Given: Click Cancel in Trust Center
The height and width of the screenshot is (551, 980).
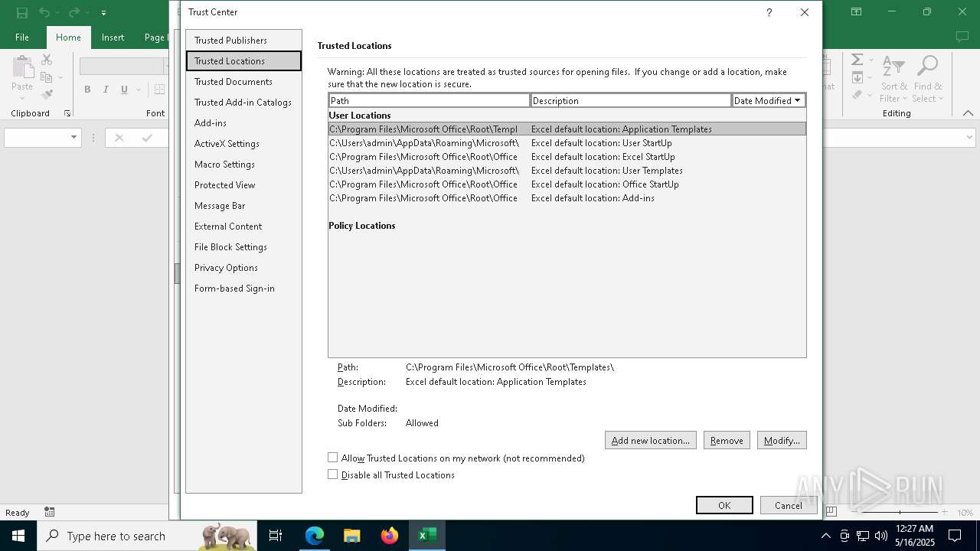Looking at the screenshot, I should coord(788,505).
